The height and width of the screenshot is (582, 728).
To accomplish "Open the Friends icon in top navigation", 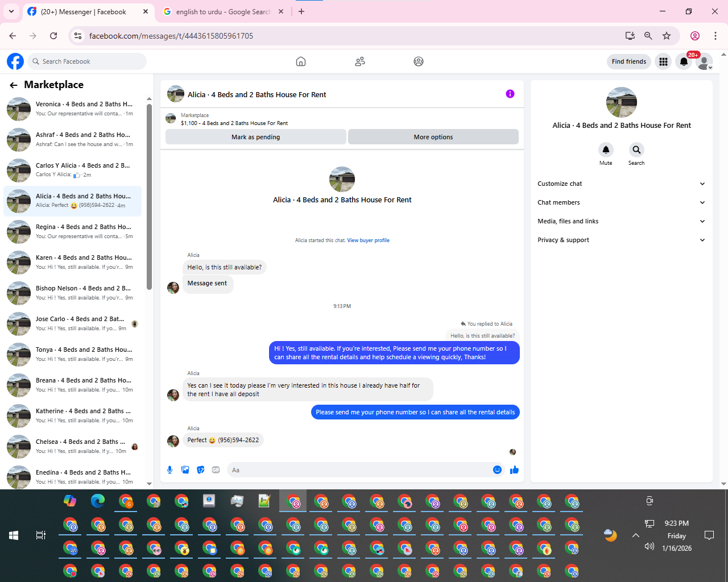I will coord(360,61).
